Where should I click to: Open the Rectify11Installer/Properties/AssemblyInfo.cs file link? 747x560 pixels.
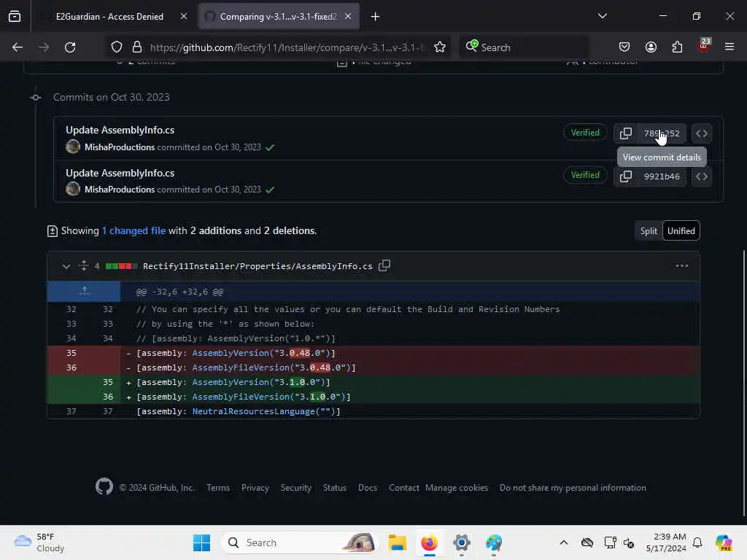[258, 266]
